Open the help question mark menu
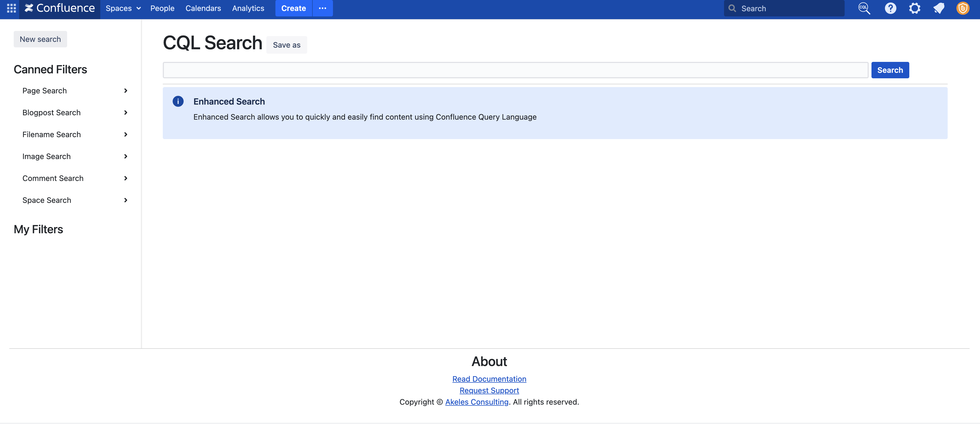Screen dimensions: 980x426 pos(890,8)
